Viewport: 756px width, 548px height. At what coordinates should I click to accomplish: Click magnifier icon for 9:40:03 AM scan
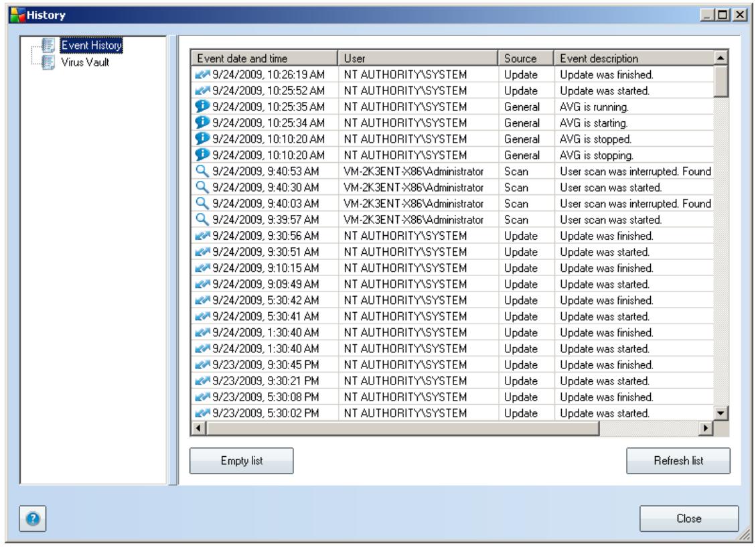point(202,203)
